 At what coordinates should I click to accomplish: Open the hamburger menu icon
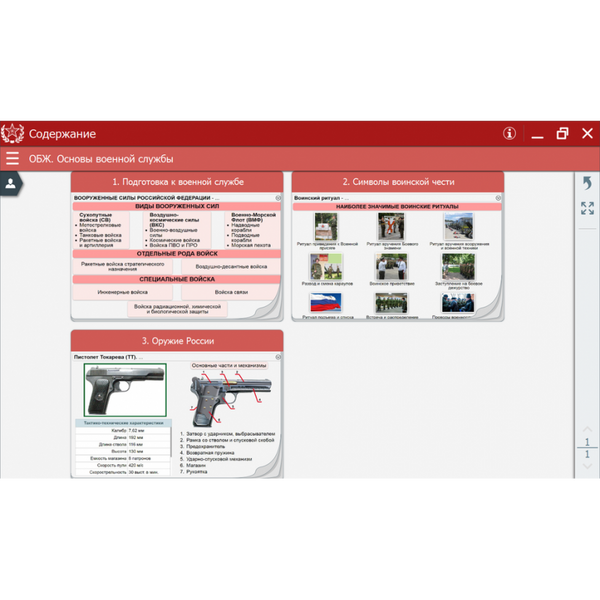pyautogui.click(x=12, y=159)
